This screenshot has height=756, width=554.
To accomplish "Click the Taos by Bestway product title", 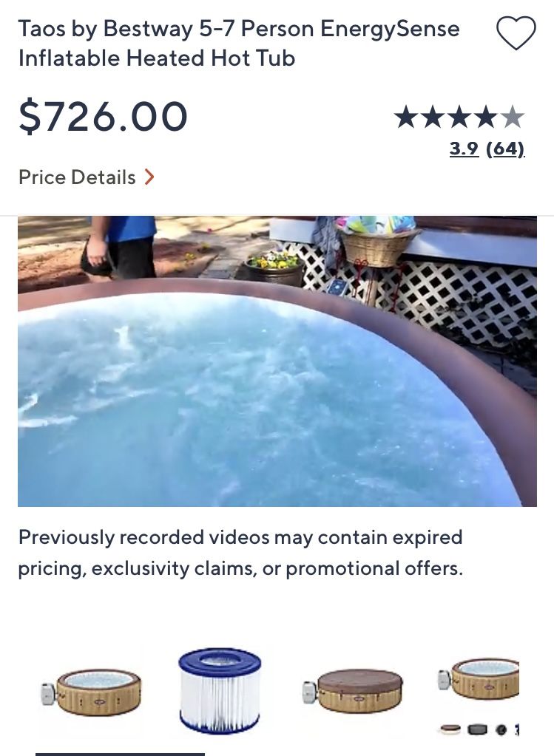I will coord(239,43).
